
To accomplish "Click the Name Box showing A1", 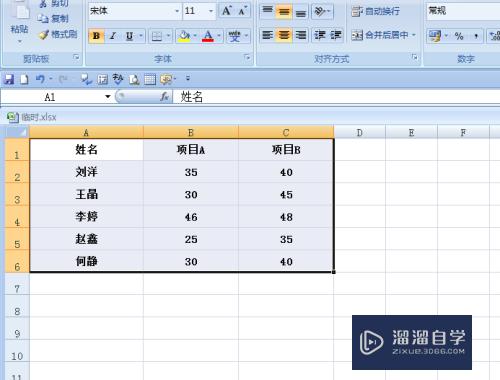I will (50, 97).
